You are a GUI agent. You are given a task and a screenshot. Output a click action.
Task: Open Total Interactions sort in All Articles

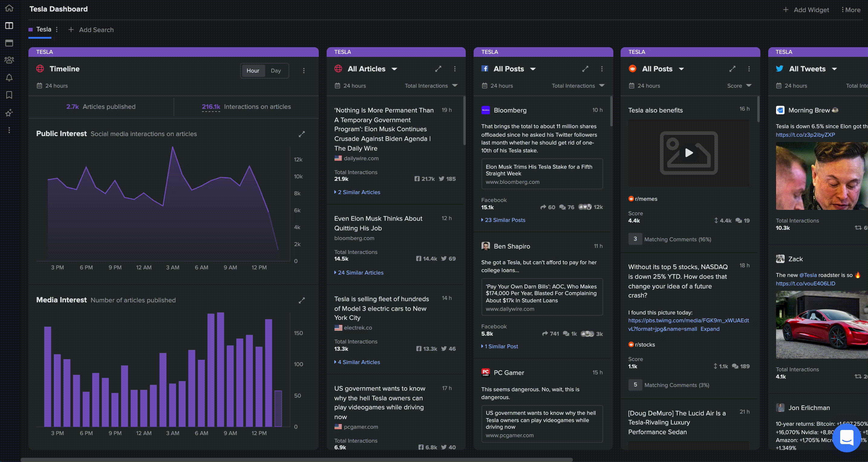pyautogui.click(x=431, y=86)
